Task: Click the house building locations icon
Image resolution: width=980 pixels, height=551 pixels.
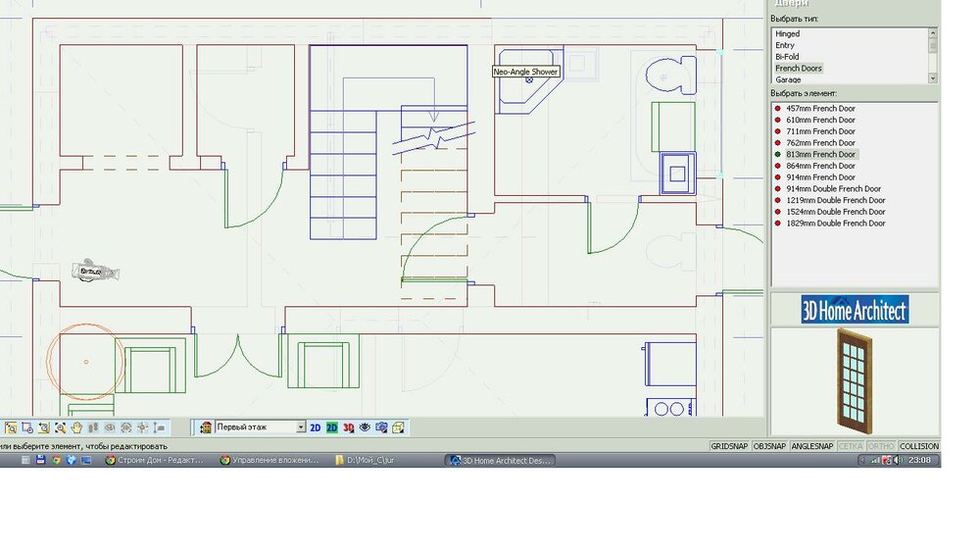Action: pos(206,427)
